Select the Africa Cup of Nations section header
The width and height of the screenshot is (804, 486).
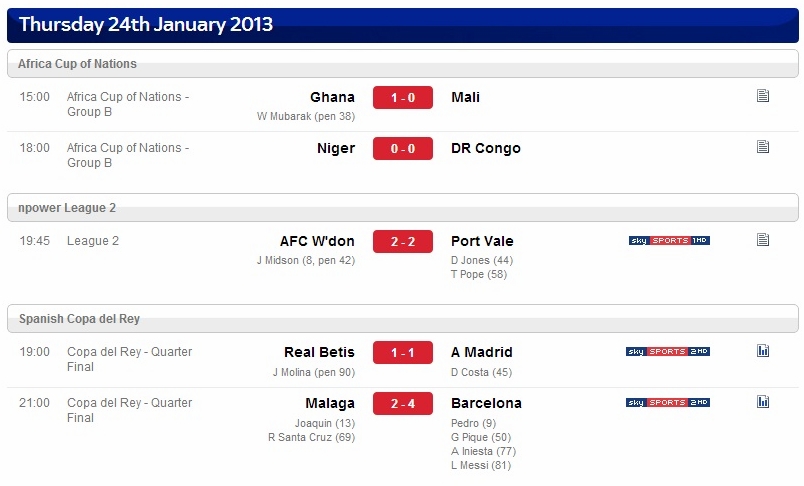point(403,64)
